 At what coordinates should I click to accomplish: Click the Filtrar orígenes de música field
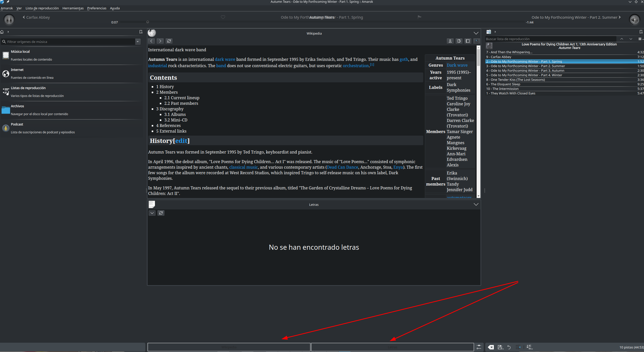[68, 42]
